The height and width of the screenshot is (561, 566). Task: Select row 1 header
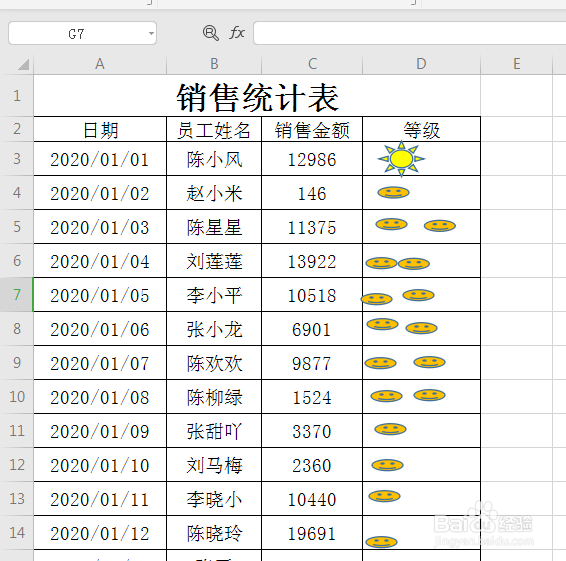(17, 96)
